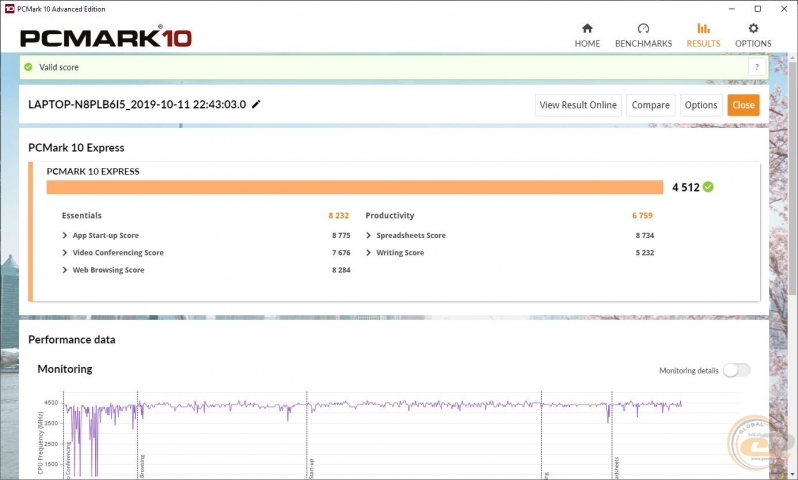Expand Writing Score details
The width and height of the screenshot is (798, 480).
pyautogui.click(x=368, y=252)
